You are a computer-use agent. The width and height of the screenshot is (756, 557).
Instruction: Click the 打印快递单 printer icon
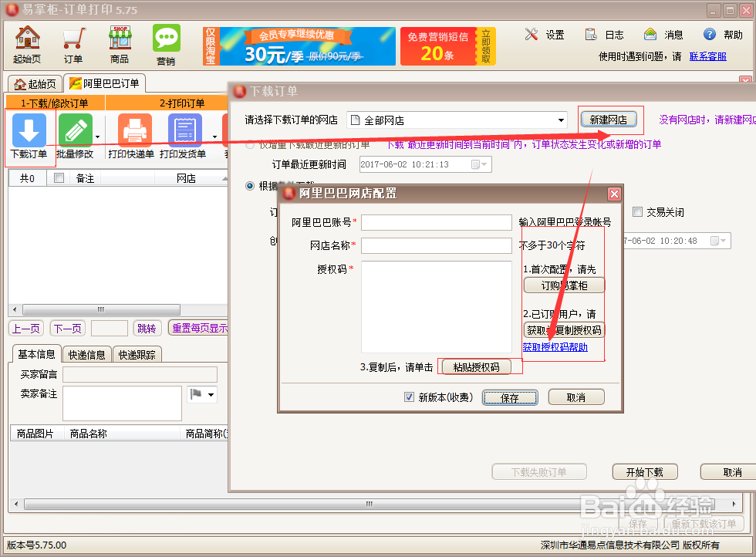pyautogui.click(x=134, y=130)
